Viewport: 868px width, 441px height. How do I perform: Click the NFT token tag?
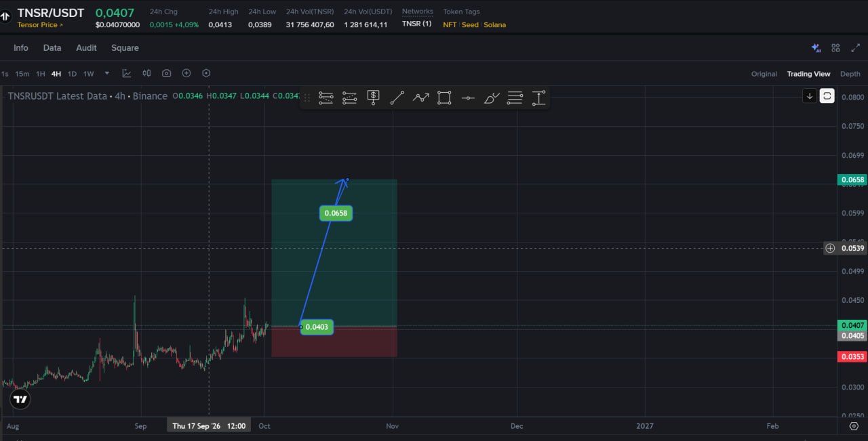pyautogui.click(x=450, y=25)
